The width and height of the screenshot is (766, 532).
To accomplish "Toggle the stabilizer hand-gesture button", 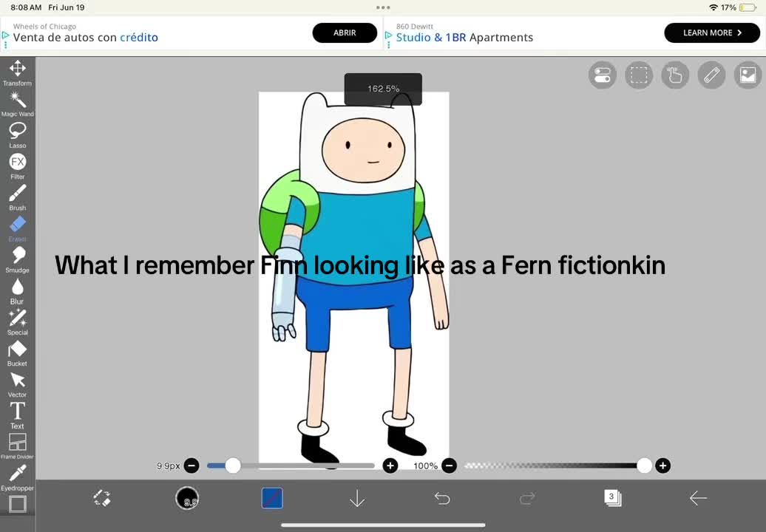I will [675, 75].
